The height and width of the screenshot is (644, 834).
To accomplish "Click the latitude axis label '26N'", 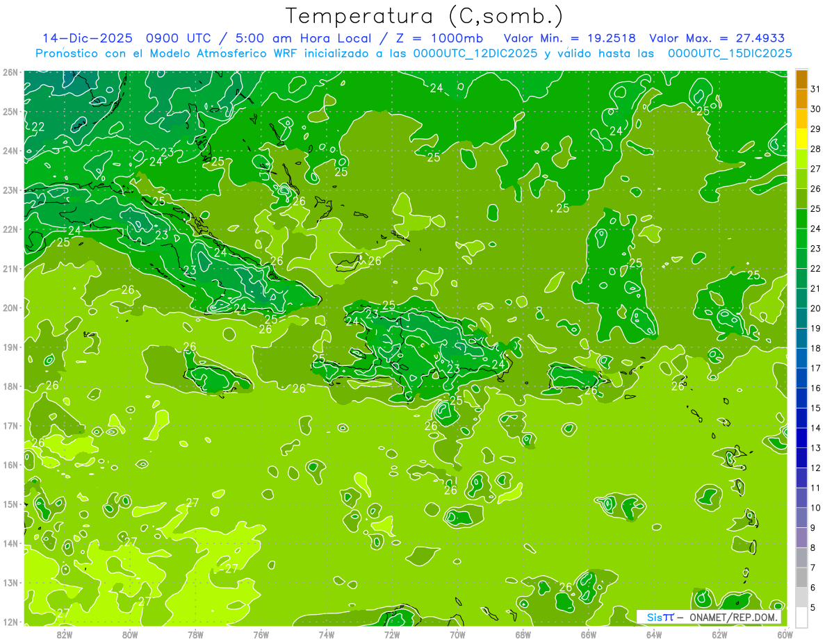I will pos(10,72).
